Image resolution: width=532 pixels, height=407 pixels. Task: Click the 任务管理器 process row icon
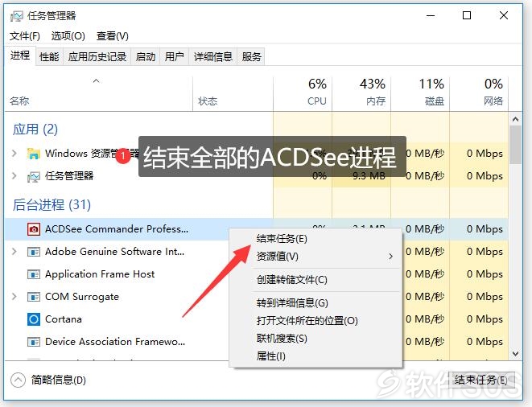[33, 176]
